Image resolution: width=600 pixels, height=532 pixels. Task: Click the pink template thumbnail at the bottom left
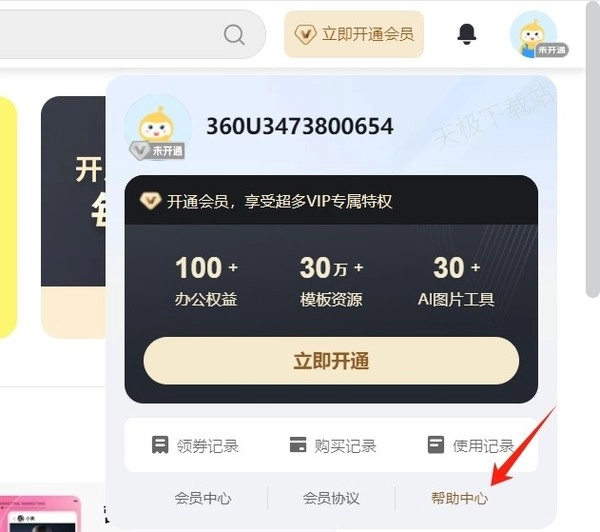pyautogui.click(x=40, y=514)
